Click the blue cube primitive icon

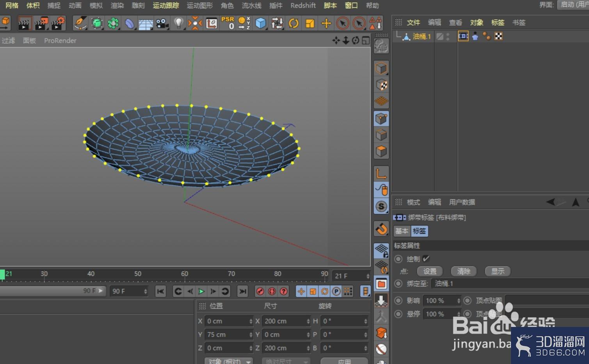click(x=260, y=23)
